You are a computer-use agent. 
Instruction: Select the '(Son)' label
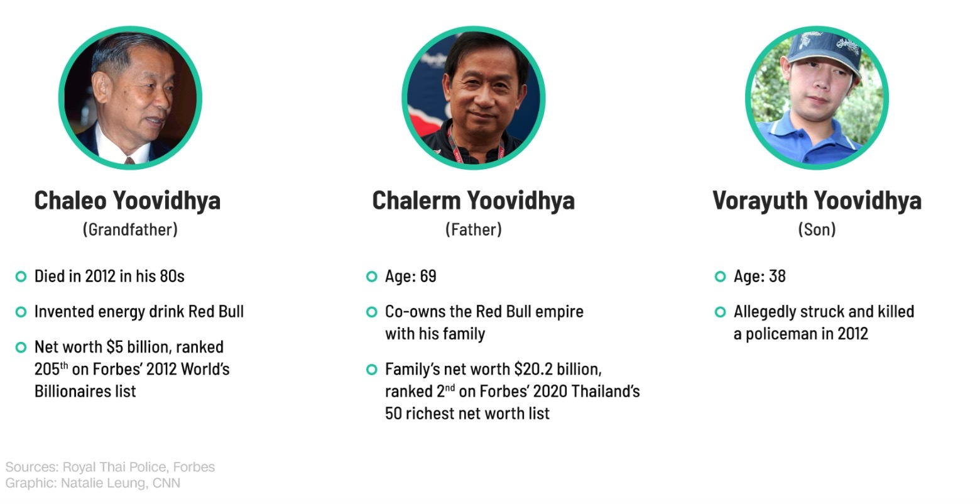(817, 229)
